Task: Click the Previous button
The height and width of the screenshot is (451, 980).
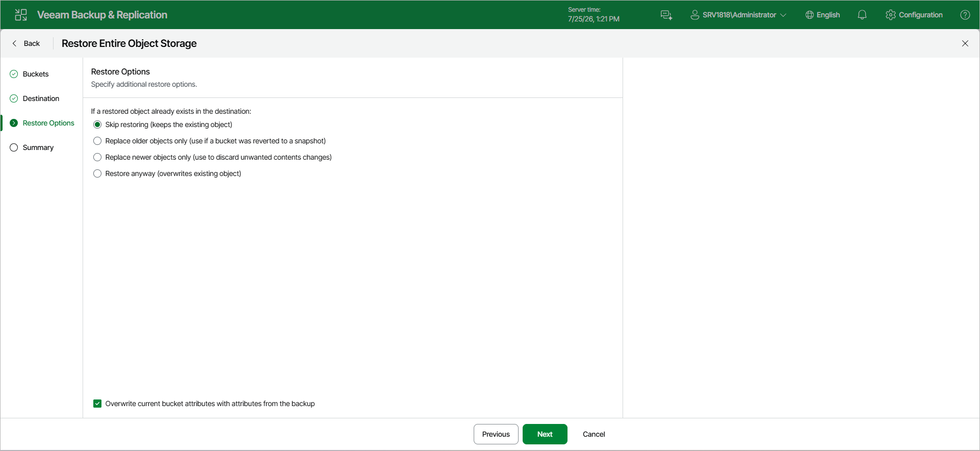Action: click(496, 434)
